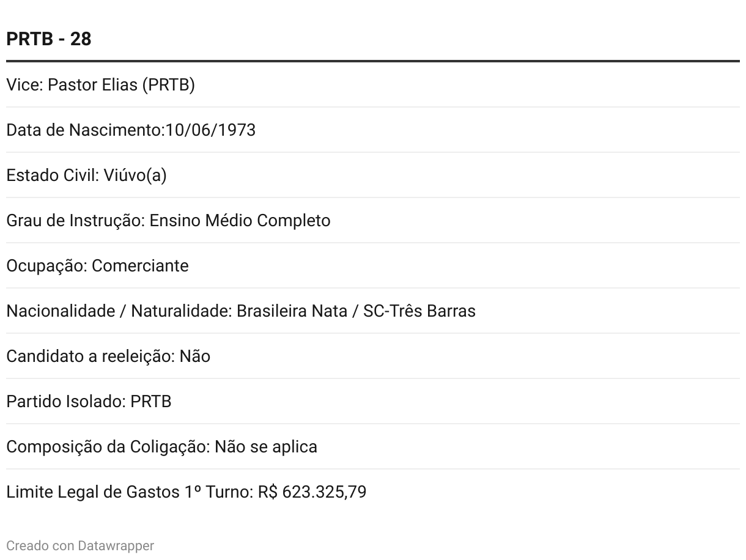Click the PRTB - 28 table header
Viewport: 746px width, 560px height.
pos(49,39)
